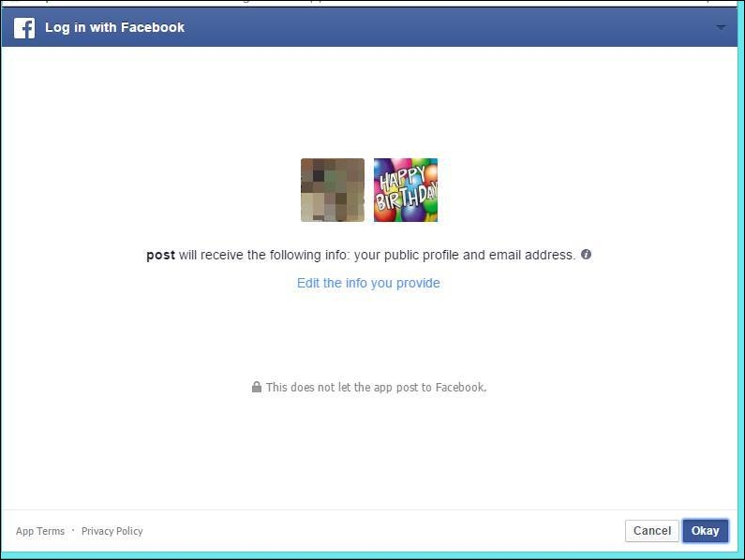The height and width of the screenshot is (560, 745).
Task: Open the Privacy Policy link
Action: coord(112,531)
